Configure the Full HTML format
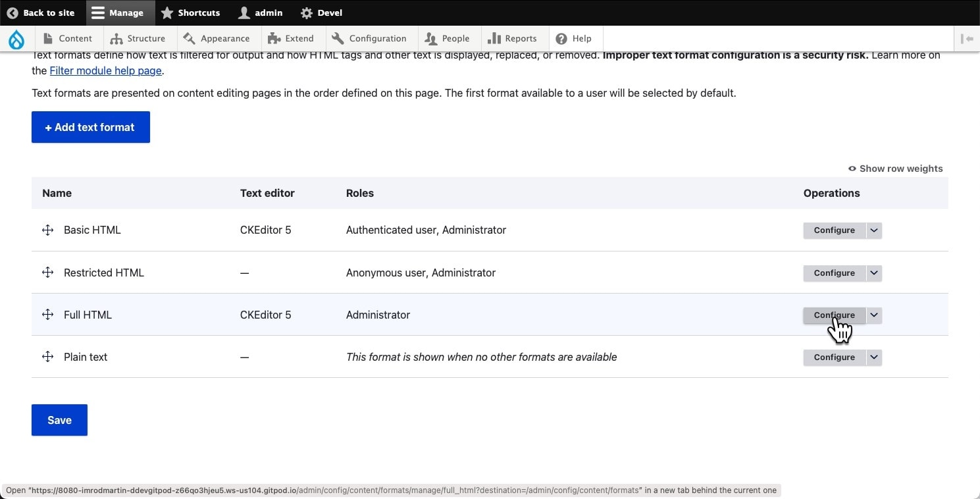This screenshot has height=499, width=980. tap(835, 315)
